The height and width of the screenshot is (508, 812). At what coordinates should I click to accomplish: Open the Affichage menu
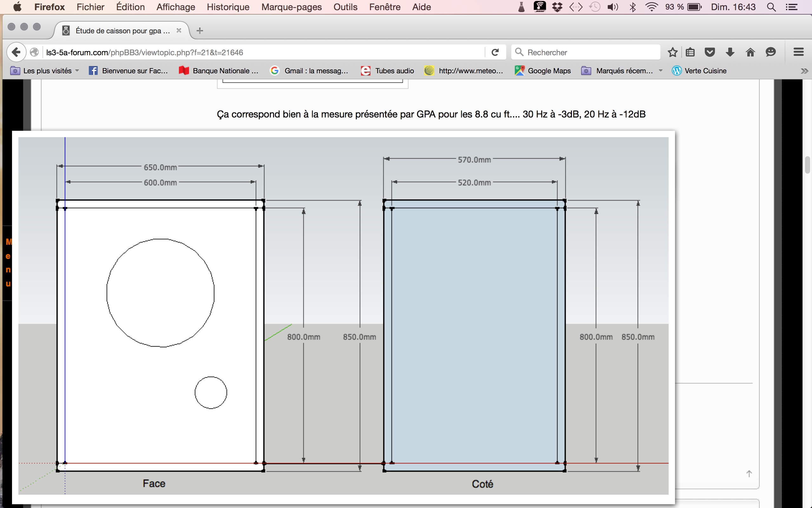click(x=175, y=7)
